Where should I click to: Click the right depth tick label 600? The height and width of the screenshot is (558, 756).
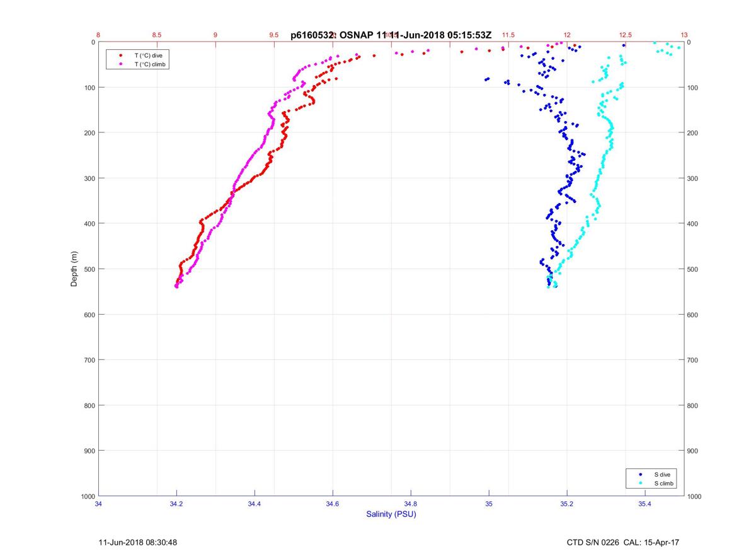click(693, 315)
